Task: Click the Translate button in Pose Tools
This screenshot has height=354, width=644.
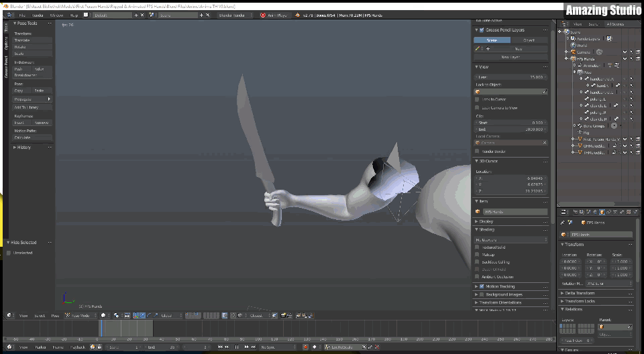Action: (x=32, y=40)
